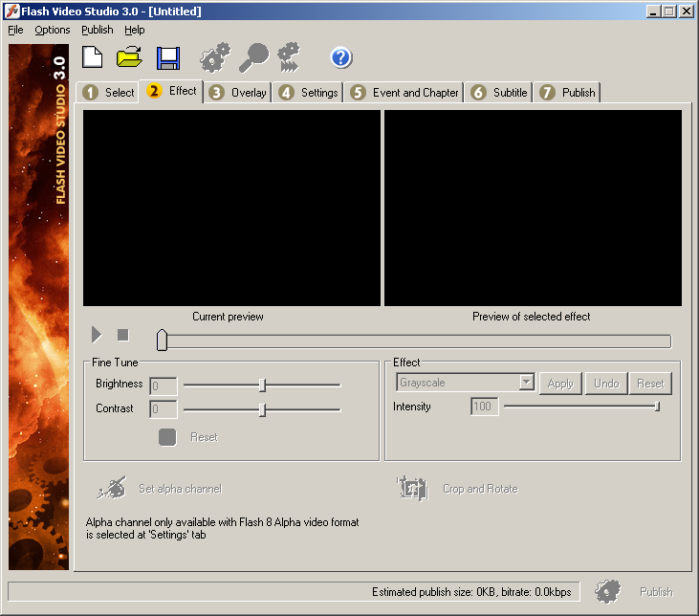Click the Current preview video pane
This screenshot has width=699, height=616.
[x=231, y=209]
